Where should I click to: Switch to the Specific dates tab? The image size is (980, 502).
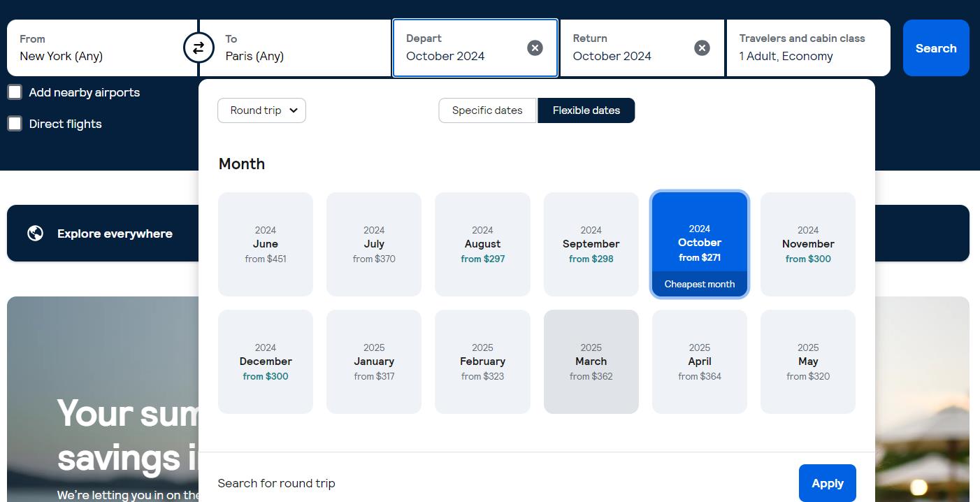(487, 110)
